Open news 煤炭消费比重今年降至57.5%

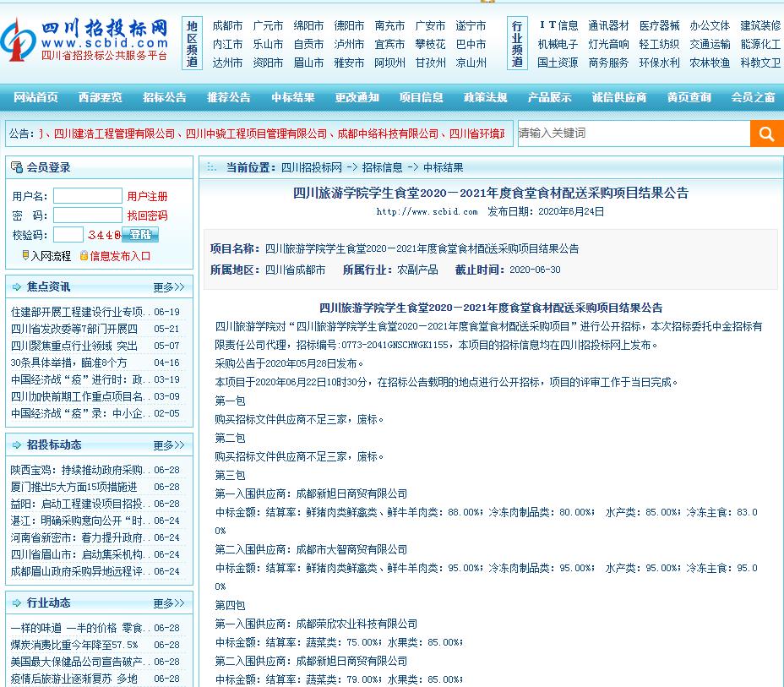pos(74,645)
